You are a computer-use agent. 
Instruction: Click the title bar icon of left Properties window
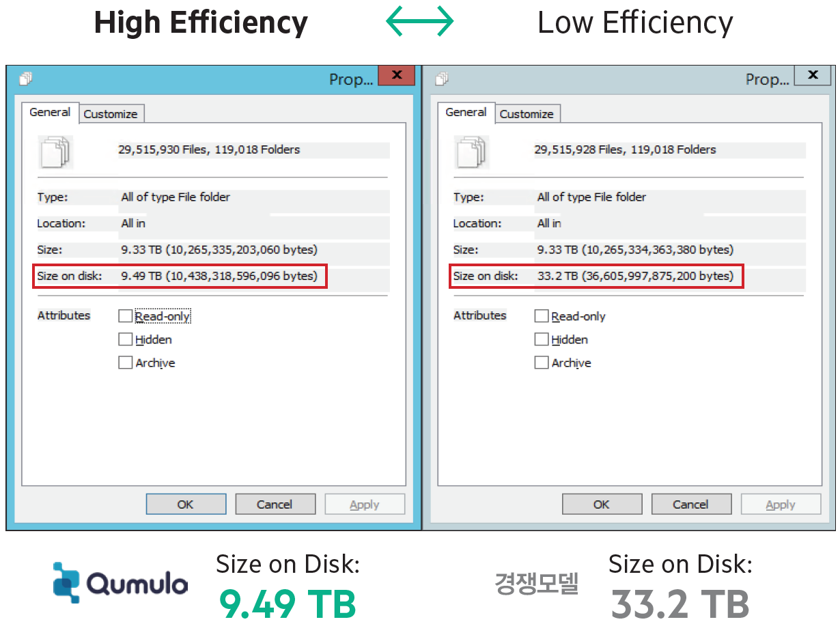[26, 79]
